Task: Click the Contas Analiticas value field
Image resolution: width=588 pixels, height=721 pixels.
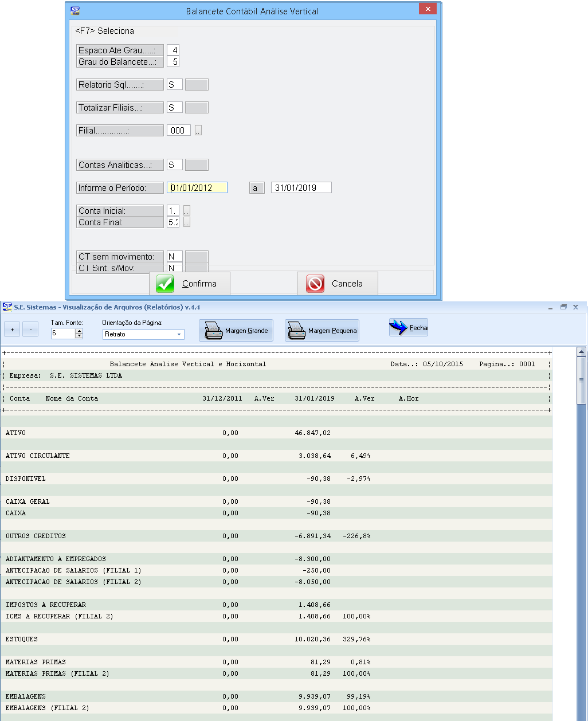Action: (174, 165)
